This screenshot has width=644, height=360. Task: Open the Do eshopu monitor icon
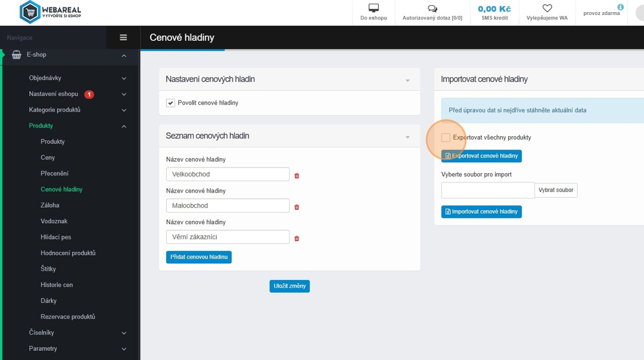pos(374,8)
